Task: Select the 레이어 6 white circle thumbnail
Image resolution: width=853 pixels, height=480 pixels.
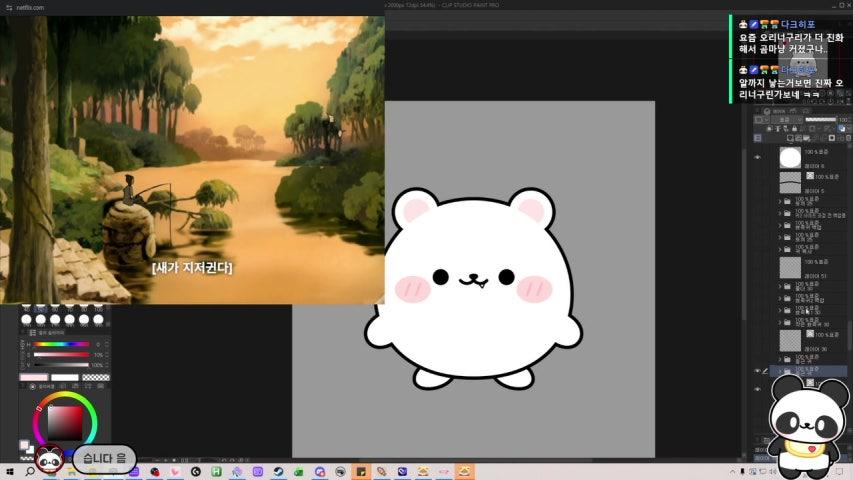Action: [790, 158]
